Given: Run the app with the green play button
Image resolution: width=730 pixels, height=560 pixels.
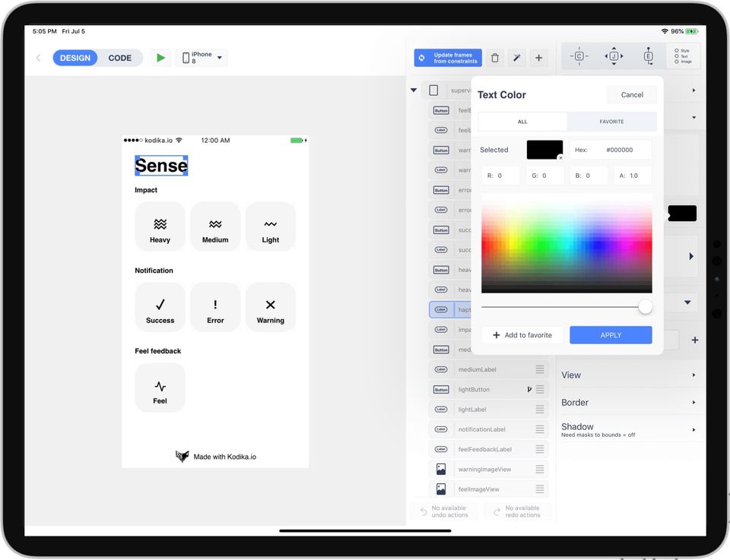Looking at the screenshot, I should click(161, 58).
